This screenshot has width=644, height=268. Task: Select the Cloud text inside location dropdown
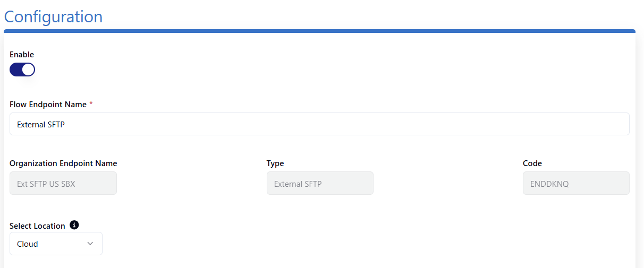(x=28, y=244)
